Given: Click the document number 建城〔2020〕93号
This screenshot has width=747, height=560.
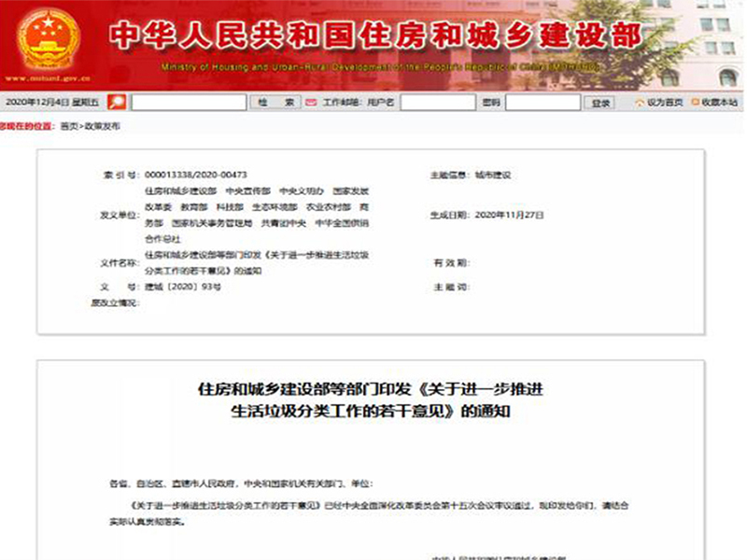Looking at the screenshot, I should tap(183, 287).
